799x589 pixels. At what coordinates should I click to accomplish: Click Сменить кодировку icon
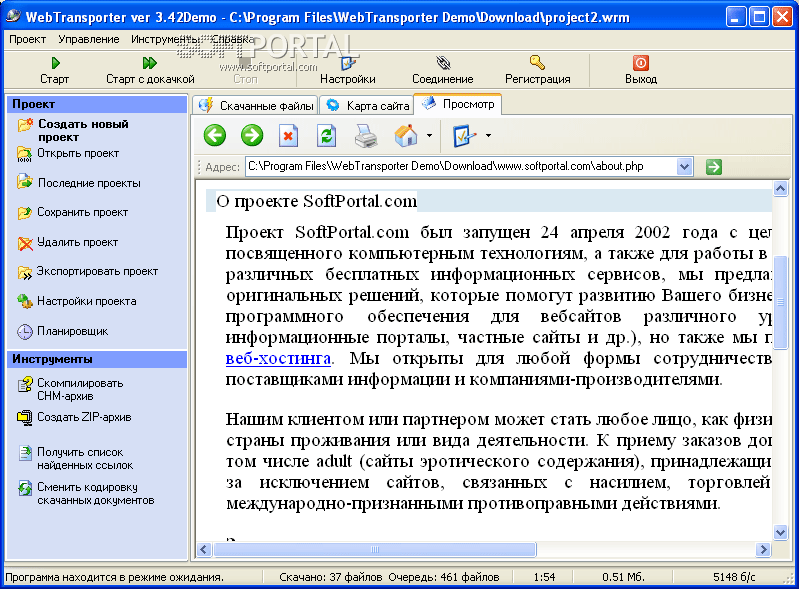[24, 488]
